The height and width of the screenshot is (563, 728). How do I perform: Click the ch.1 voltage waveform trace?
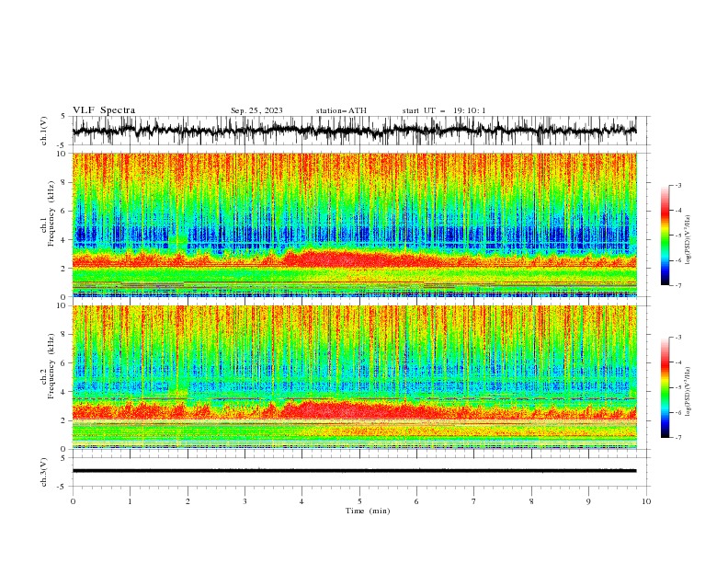click(354, 131)
